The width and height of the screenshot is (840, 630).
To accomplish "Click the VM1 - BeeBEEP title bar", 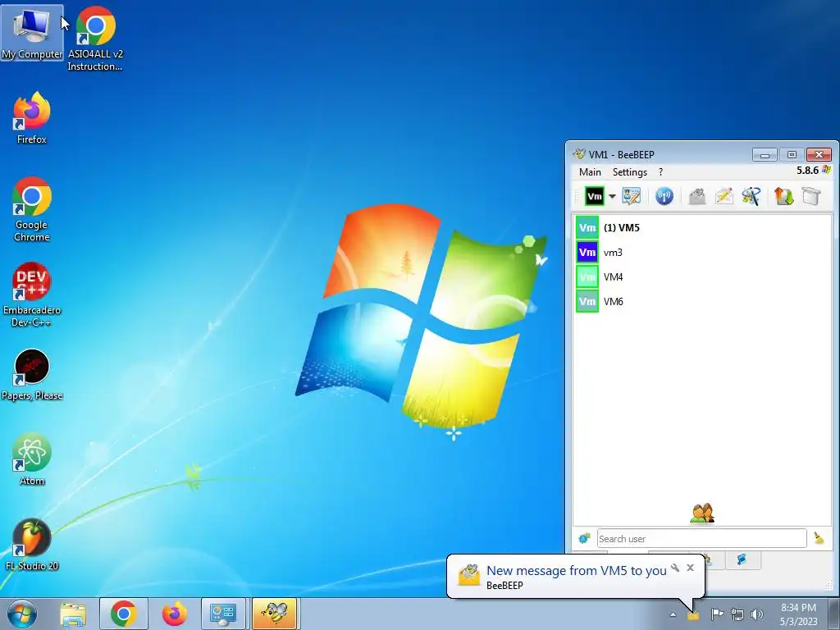I will (660, 154).
